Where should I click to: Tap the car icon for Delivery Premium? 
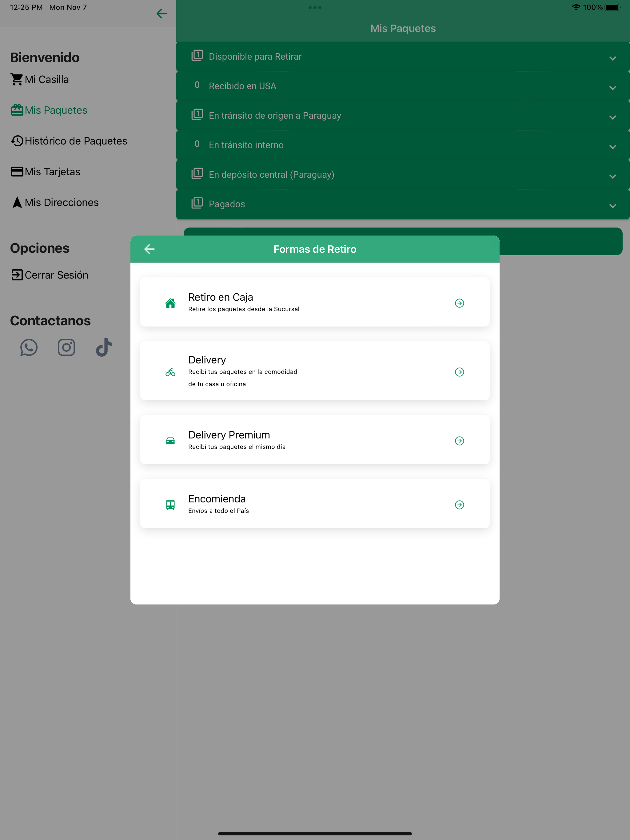pos(170,441)
